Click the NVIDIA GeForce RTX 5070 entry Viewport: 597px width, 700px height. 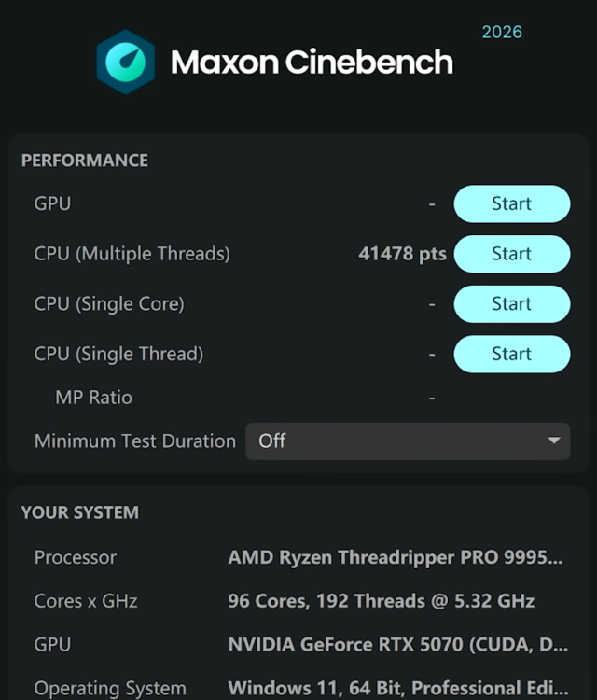[397, 645]
